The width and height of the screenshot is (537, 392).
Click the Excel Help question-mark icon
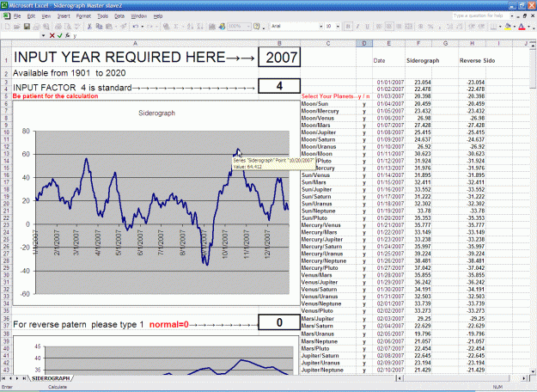[256, 27]
